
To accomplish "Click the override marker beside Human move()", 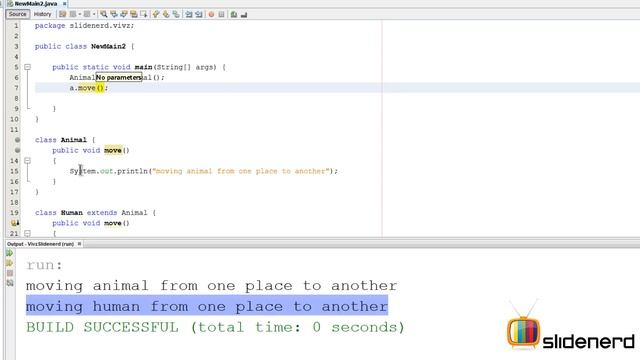I will (x=15, y=223).
